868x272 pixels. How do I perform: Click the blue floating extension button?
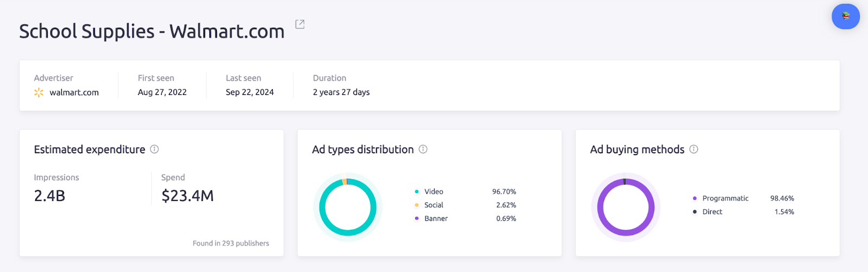[846, 16]
